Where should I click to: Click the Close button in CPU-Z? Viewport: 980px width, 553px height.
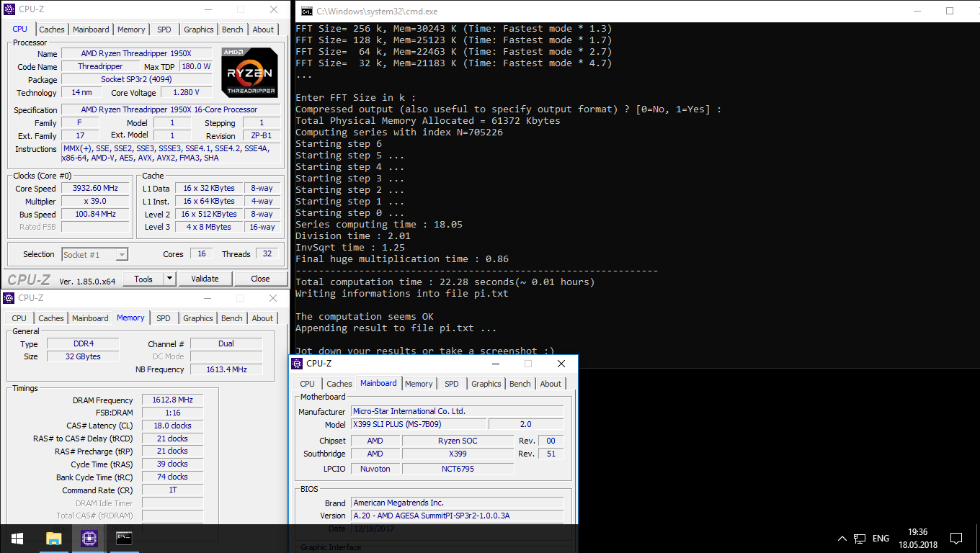(x=260, y=279)
